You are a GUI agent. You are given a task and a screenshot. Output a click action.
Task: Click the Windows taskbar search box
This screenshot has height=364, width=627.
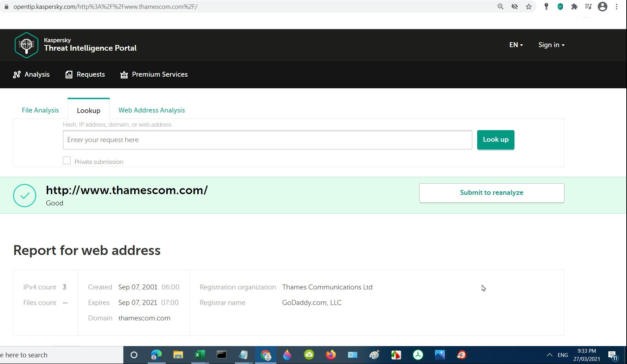point(62,355)
